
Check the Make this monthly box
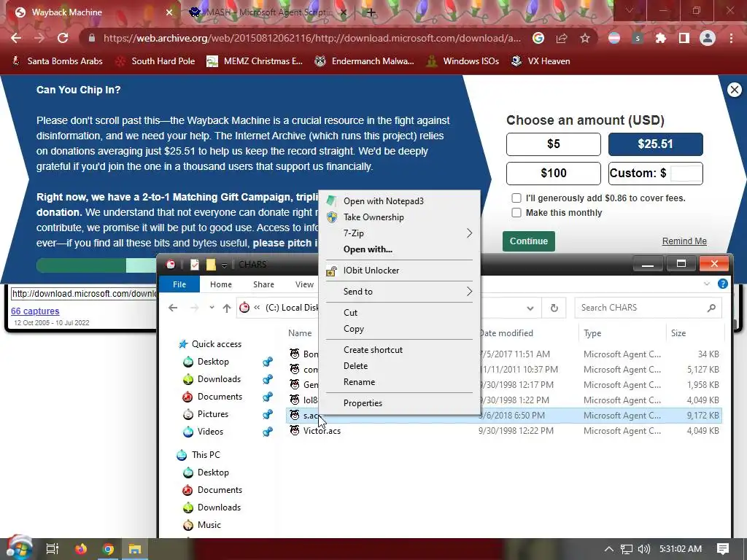pyautogui.click(x=516, y=213)
